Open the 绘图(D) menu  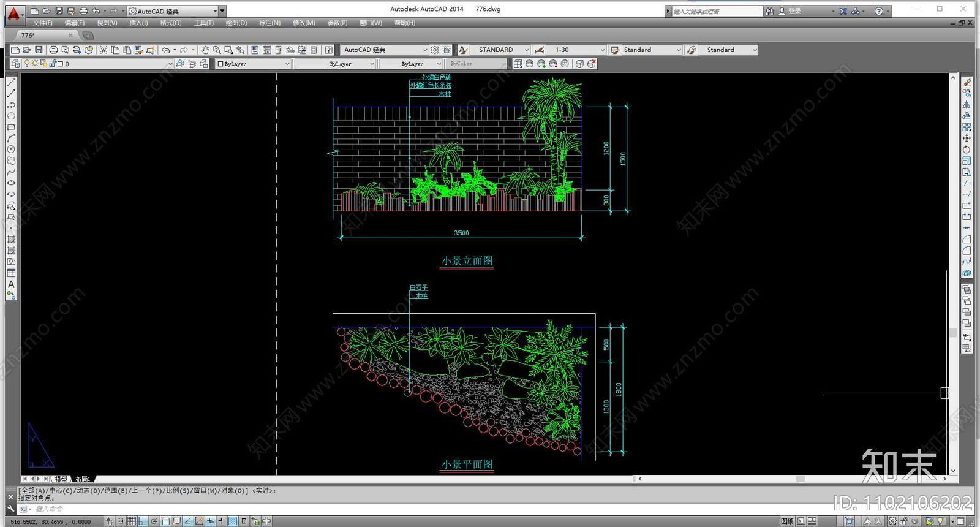coord(236,23)
